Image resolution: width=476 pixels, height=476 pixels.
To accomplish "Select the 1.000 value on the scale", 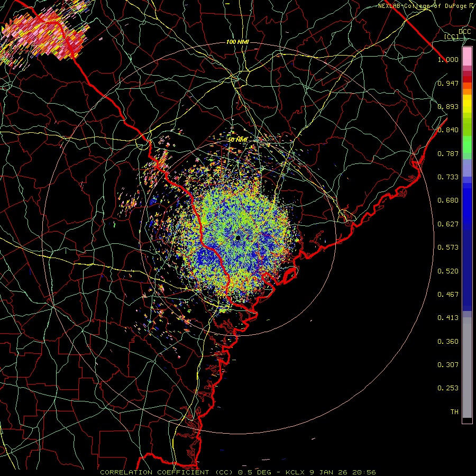I will (448, 59).
